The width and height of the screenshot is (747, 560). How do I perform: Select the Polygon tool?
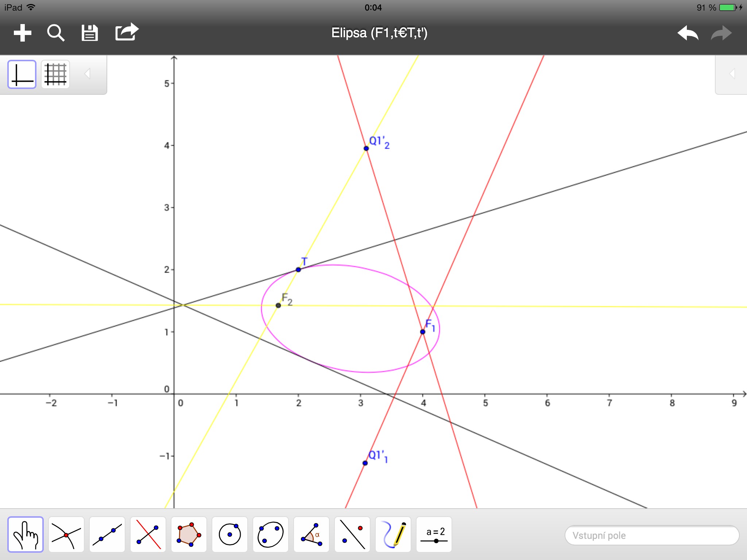click(189, 534)
